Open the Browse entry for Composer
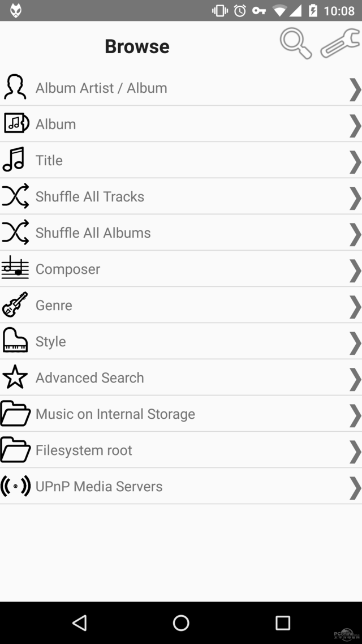The height and width of the screenshot is (644, 362). (x=181, y=268)
